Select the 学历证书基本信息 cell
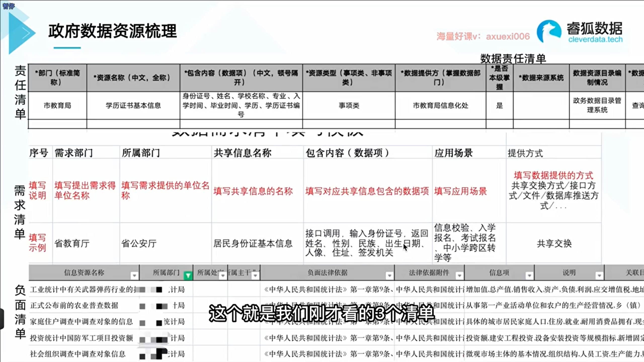 pyautogui.click(x=133, y=105)
